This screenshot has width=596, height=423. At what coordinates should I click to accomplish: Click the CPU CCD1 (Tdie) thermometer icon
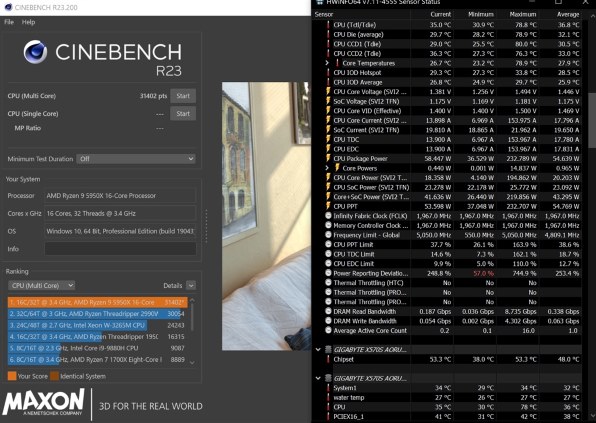pos(328,44)
